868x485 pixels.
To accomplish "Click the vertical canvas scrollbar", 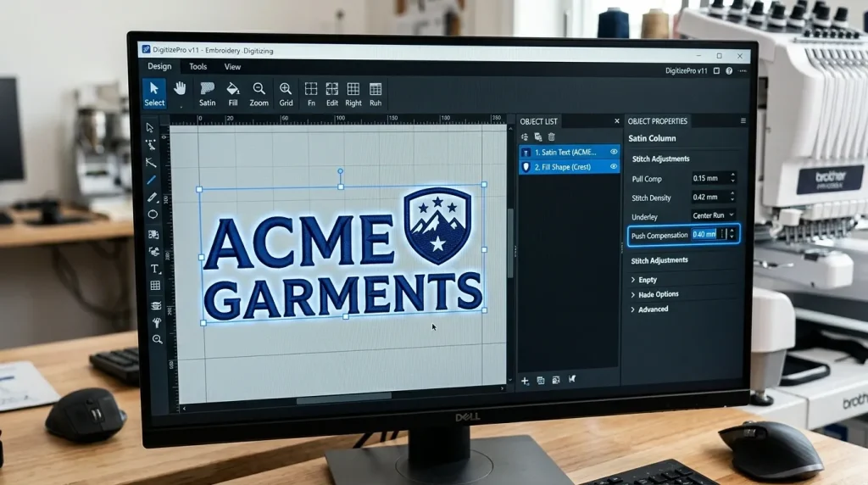I will click(509, 242).
